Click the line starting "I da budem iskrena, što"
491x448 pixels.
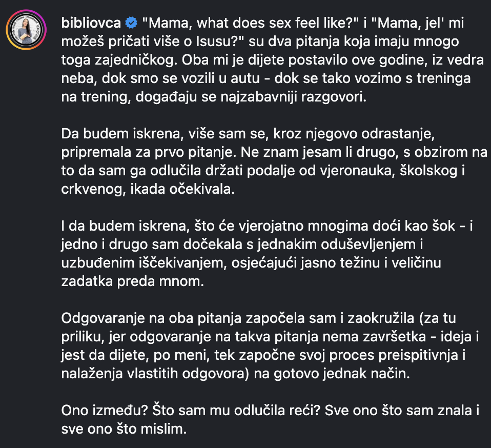[267, 226]
